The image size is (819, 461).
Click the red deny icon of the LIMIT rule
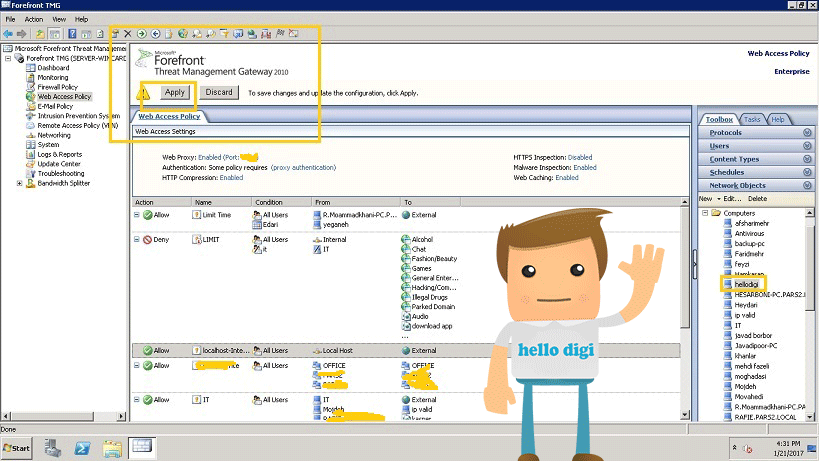click(148, 240)
